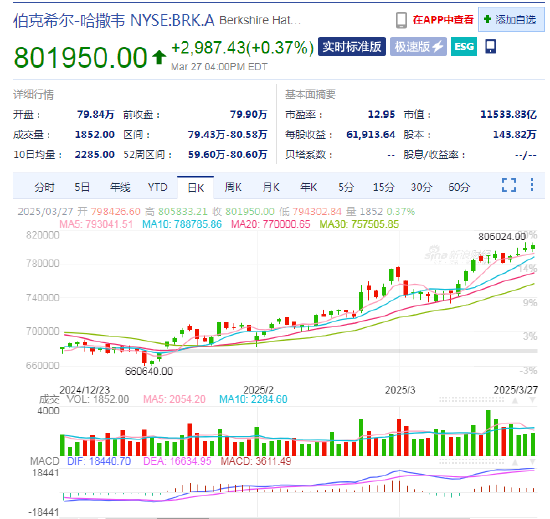Open the 在APP中查看 link

tap(443, 20)
